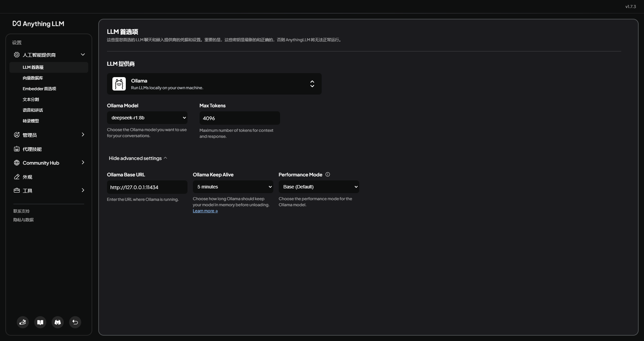Image resolution: width=644 pixels, height=341 pixels.
Task: Expand the Community Hub chevron
Action: point(83,162)
